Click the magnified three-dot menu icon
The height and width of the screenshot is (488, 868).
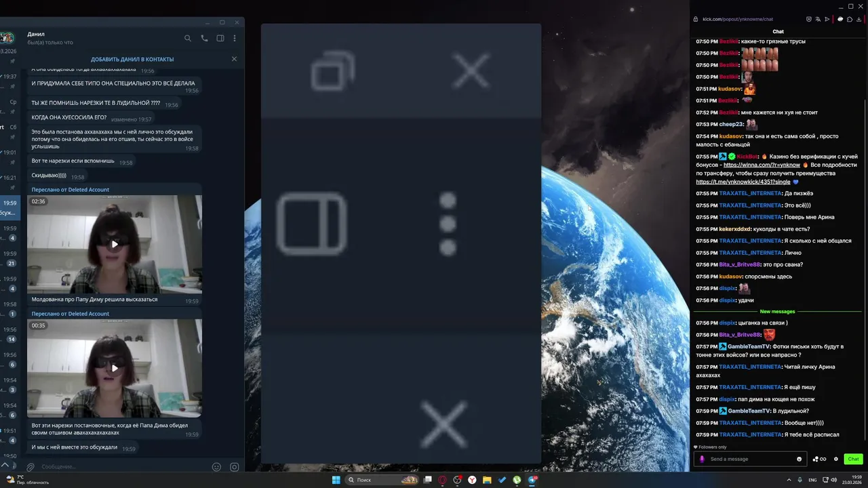[x=448, y=224]
